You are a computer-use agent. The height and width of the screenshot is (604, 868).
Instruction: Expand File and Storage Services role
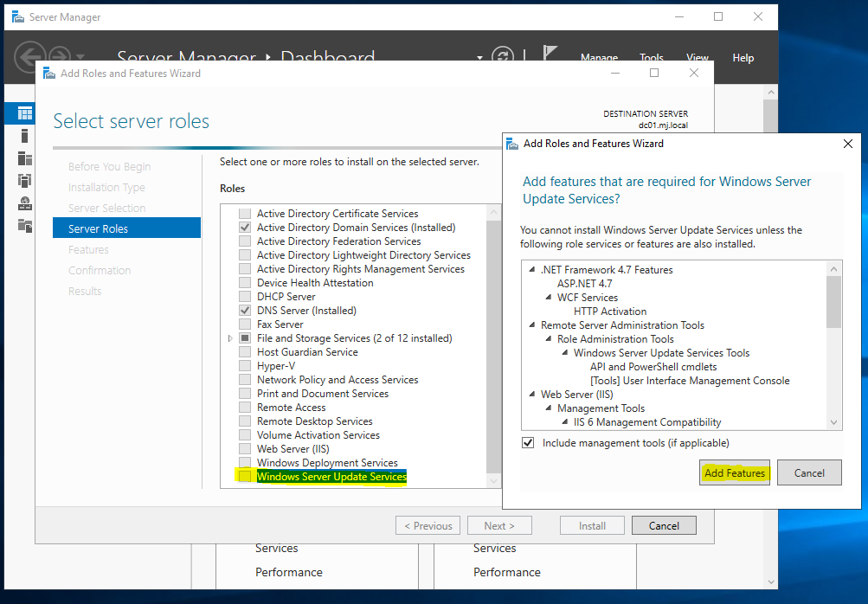[x=230, y=338]
